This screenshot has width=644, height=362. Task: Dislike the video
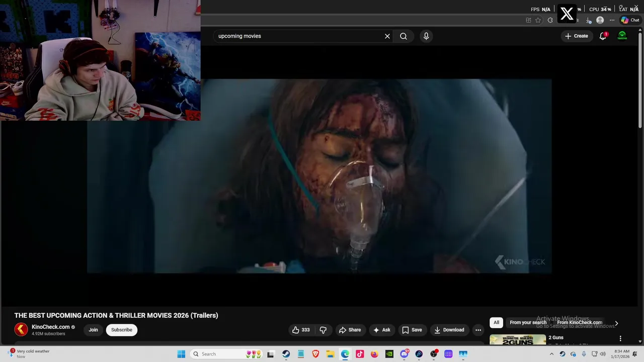point(323,330)
